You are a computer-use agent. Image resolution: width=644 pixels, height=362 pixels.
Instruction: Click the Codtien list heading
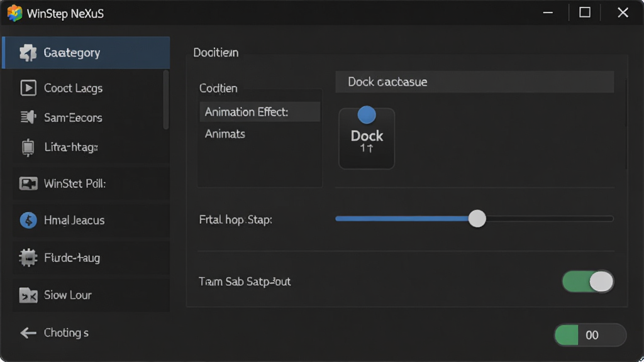218,88
